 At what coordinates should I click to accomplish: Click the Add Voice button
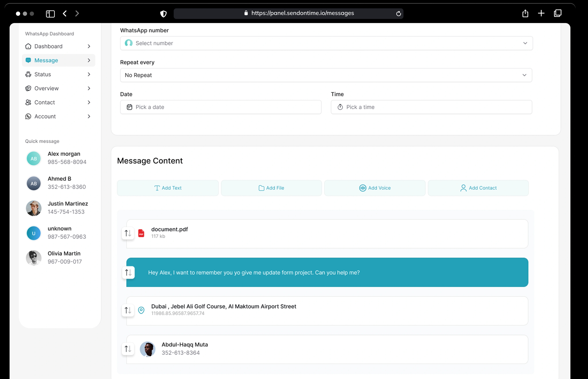(x=375, y=188)
